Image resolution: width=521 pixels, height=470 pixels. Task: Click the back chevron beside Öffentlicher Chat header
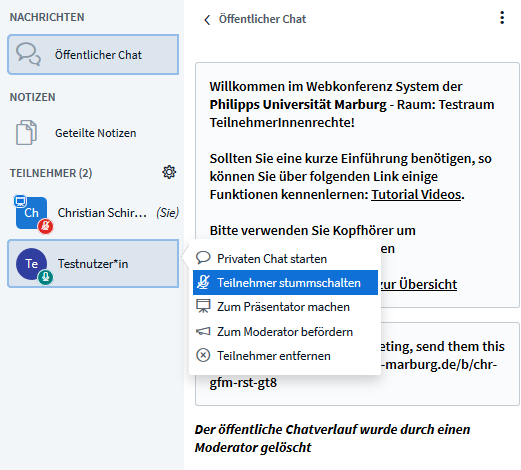[207, 20]
